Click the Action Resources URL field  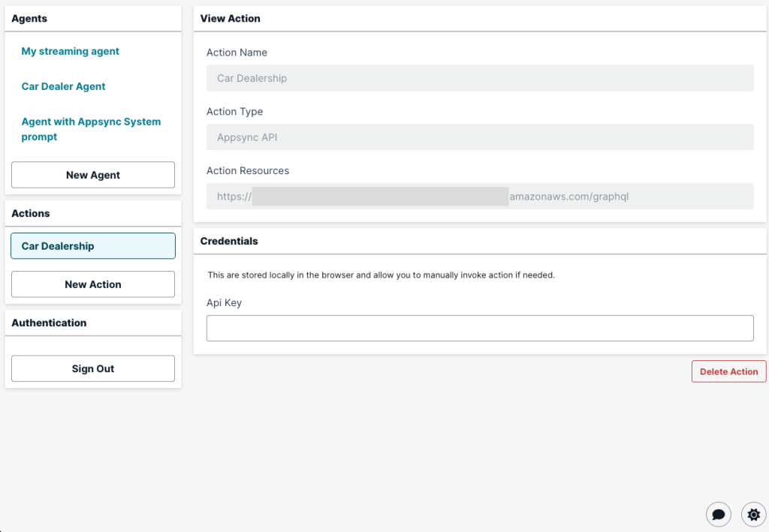480,196
